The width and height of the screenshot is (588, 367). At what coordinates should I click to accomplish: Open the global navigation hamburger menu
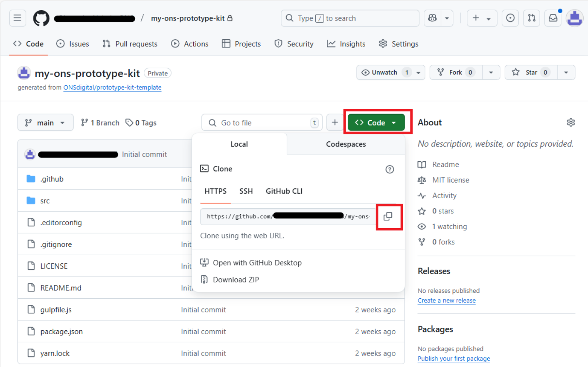[x=17, y=18]
